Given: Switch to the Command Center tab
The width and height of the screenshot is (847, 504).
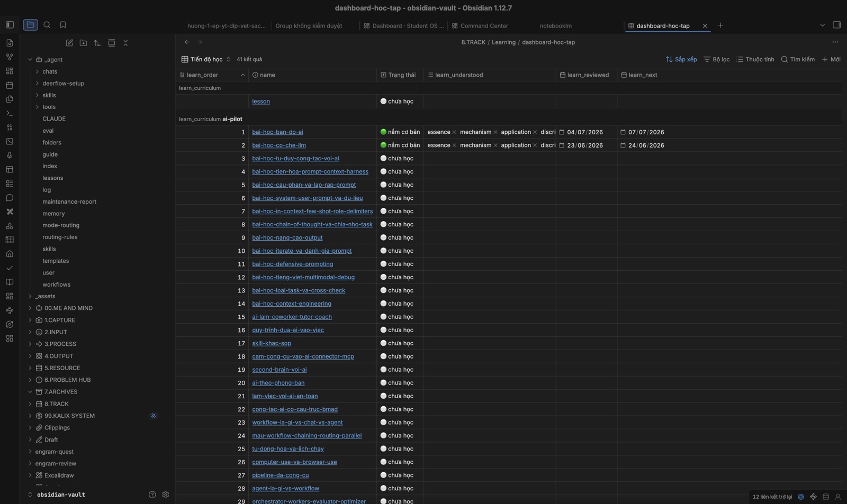Looking at the screenshot, I should click(484, 25).
